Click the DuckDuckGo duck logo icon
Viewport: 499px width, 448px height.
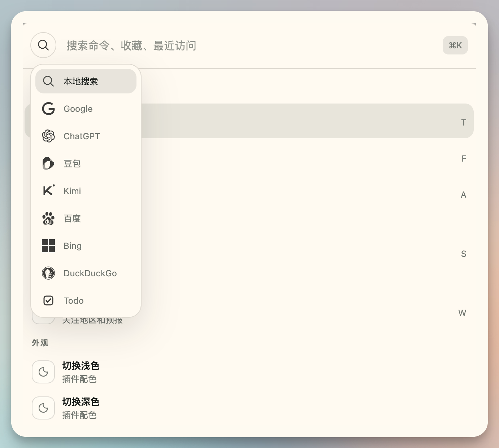pos(48,273)
